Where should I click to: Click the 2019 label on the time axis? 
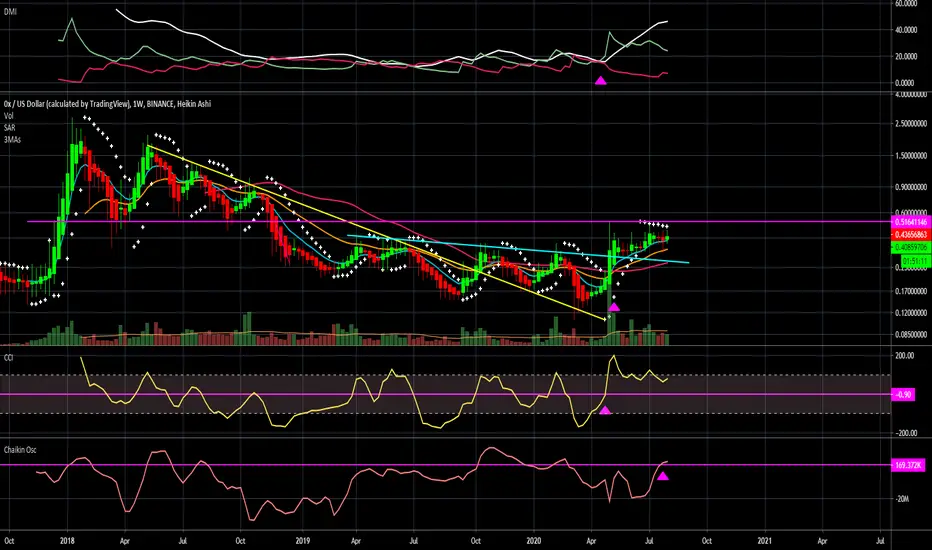pyautogui.click(x=303, y=540)
